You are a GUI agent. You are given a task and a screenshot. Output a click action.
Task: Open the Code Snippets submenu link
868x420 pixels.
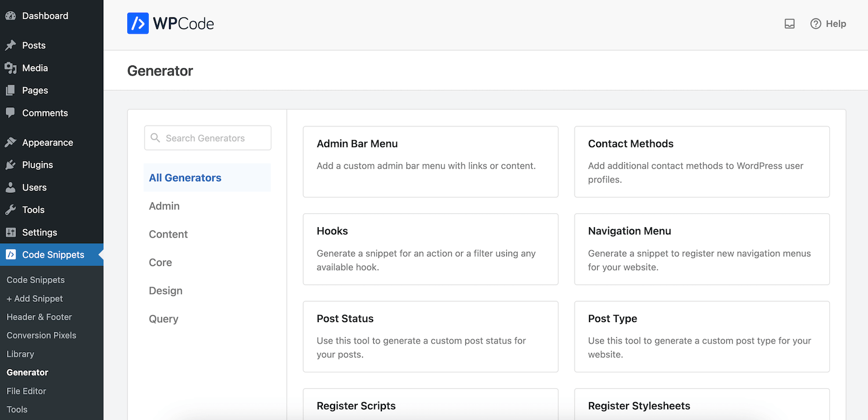(36, 280)
